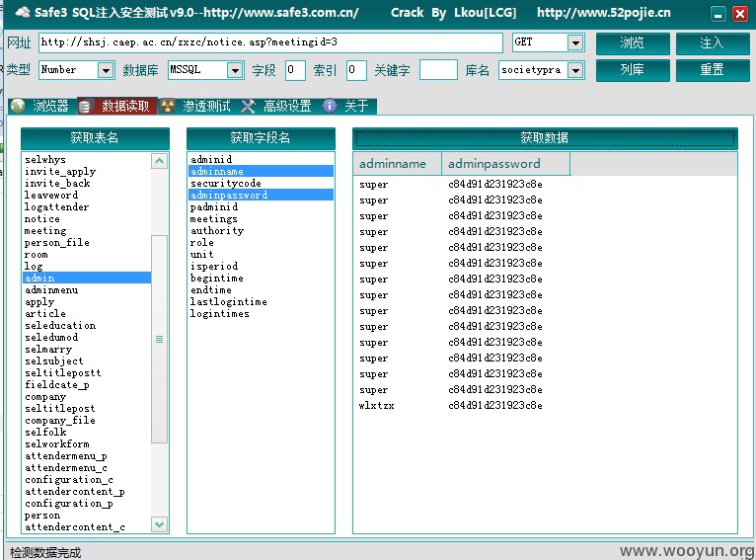Select the authority field
The image size is (756, 560).
click(x=261, y=230)
